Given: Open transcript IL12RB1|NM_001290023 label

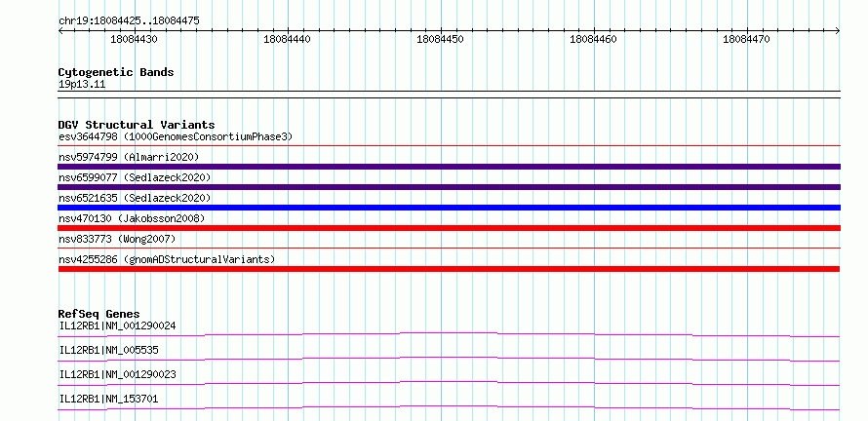Looking at the screenshot, I should click(117, 374).
